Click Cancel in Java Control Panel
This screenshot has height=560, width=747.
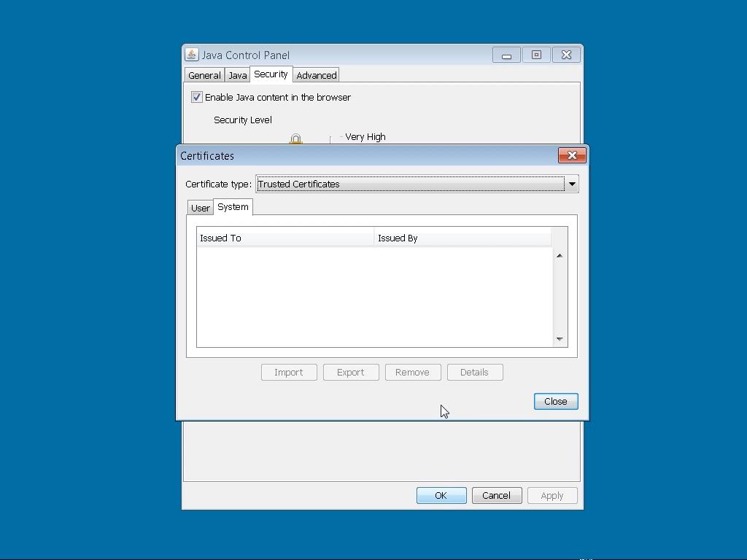[x=496, y=495]
